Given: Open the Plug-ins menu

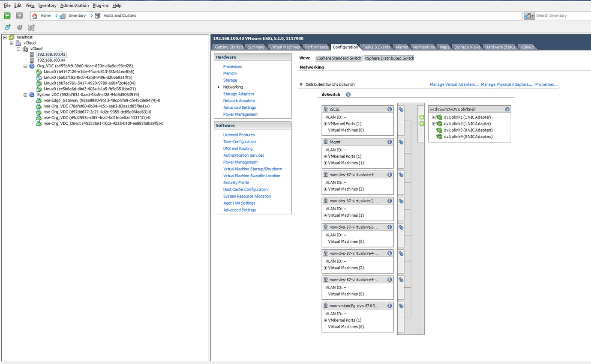Looking at the screenshot, I should pyautogui.click(x=101, y=6).
